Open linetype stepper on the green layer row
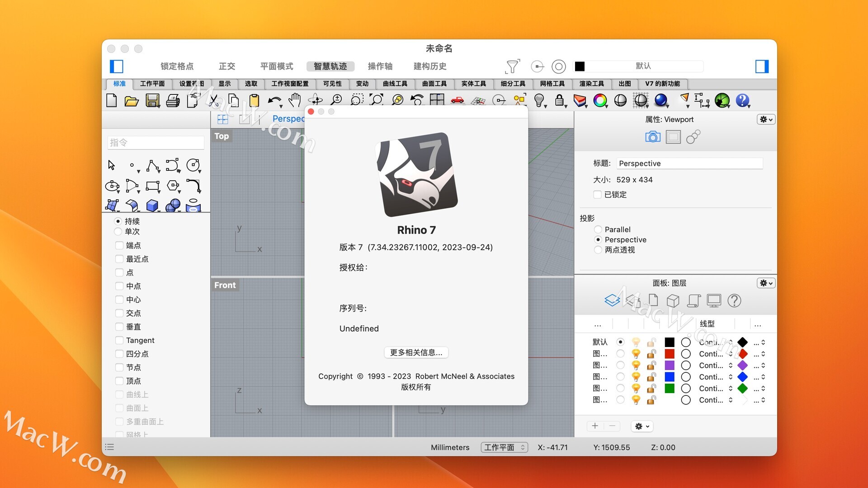 click(x=731, y=388)
